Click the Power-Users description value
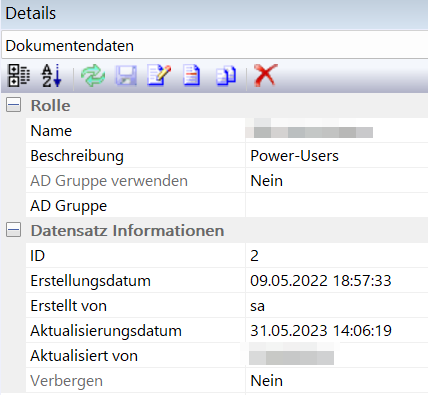This screenshot has height=395, width=428. [x=294, y=156]
